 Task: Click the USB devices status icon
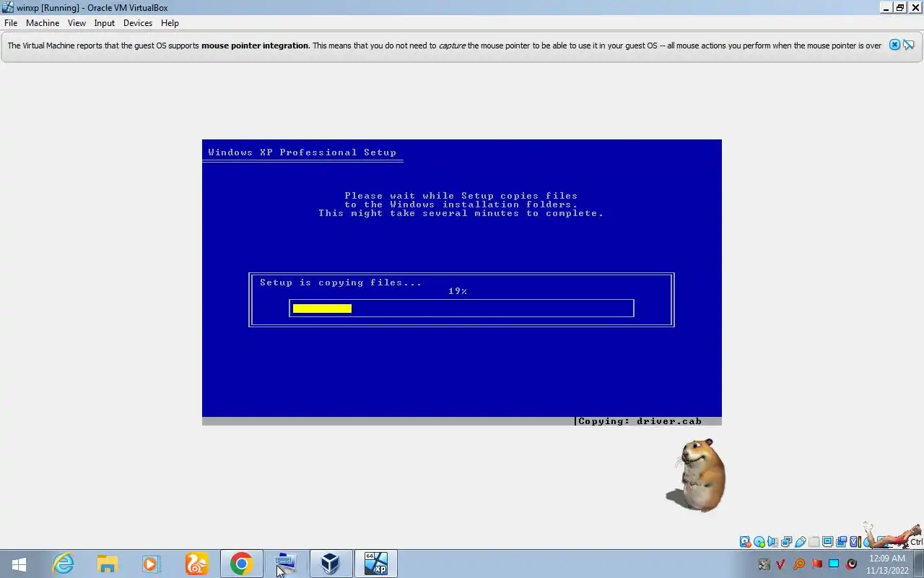click(801, 542)
